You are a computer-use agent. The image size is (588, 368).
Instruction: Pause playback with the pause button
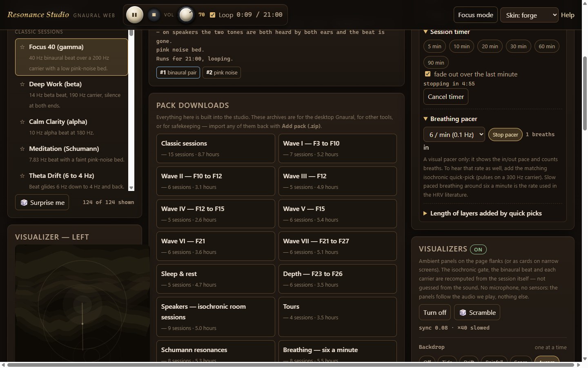click(x=134, y=15)
